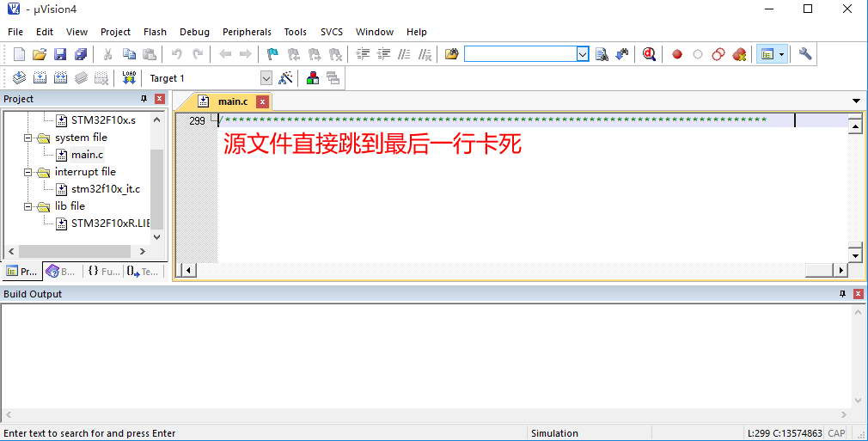
Task: Toggle enable/disable breakpoint hollow circle icon
Action: click(x=698, y=54)
